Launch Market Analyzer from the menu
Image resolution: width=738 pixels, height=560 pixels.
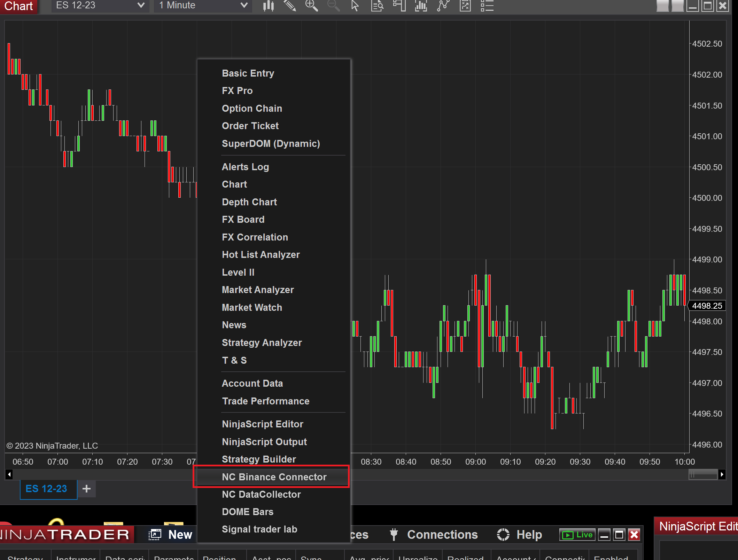(x=258, y=290)
